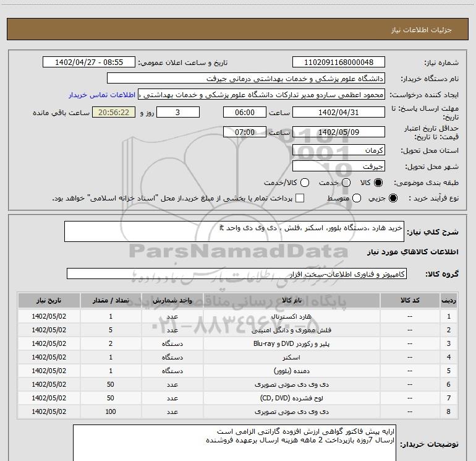Click quantity 100 in row 8

[x=111, y=411]
